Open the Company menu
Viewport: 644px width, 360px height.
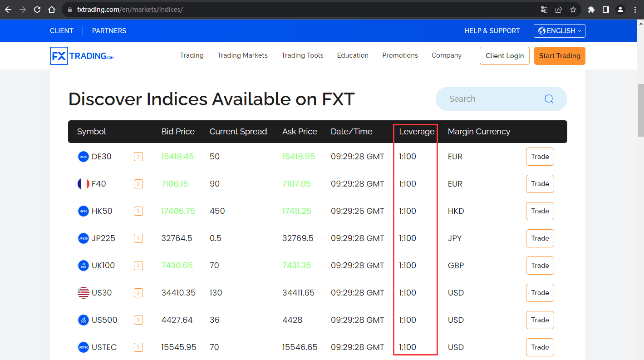pyautogui.click(x=447, y=55)
